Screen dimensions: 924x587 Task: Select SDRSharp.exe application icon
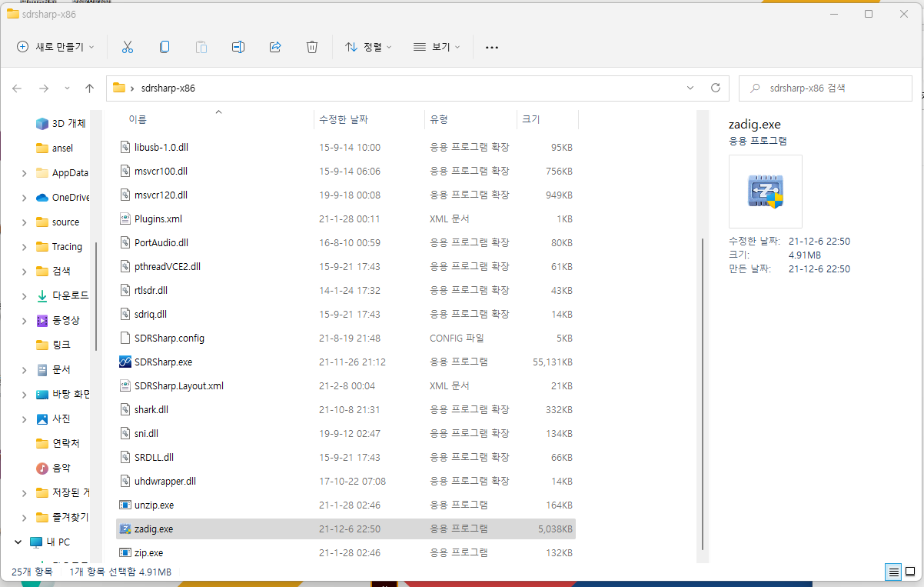point(126,362)
